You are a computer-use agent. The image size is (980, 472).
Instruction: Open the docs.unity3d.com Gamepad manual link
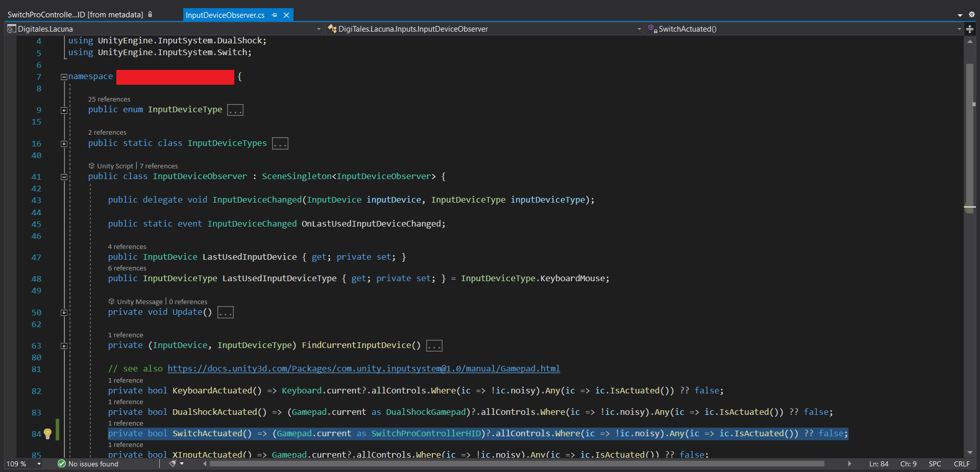click(x=363, y=369)
